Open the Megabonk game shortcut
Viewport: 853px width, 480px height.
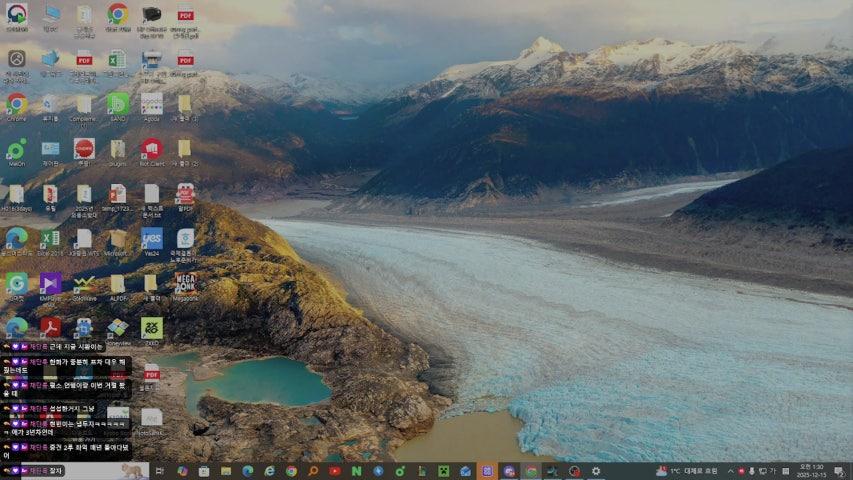click(x=185, y=284)
